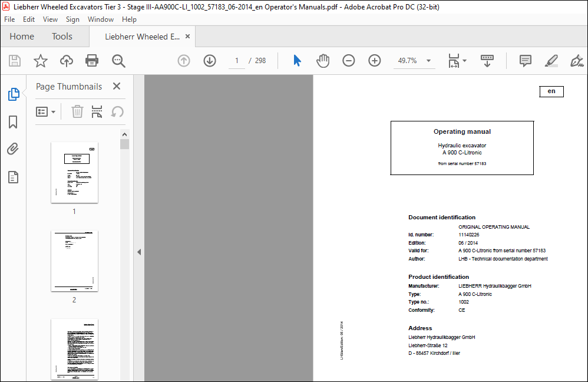Activate the Hand pan tool
Screen dimensions: 588x382
click(322, 60)
